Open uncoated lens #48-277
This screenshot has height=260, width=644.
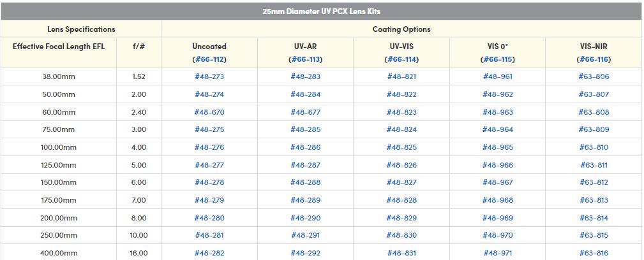point(209,165)
